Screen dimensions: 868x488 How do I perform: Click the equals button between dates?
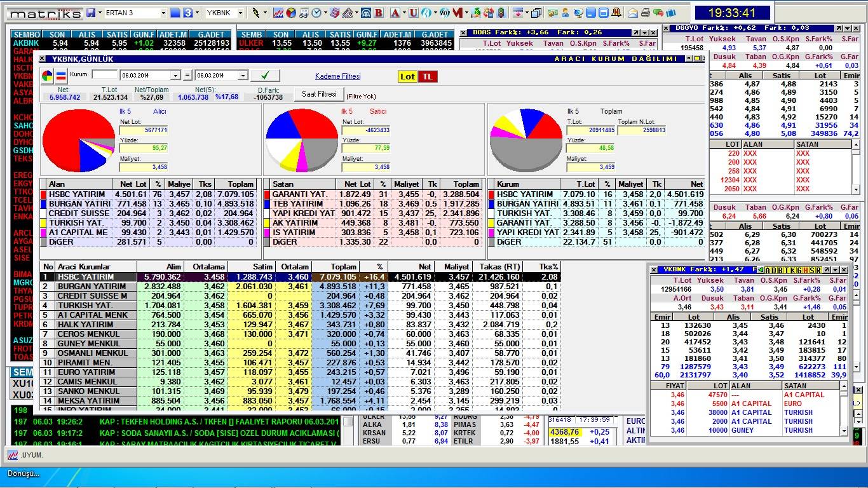[x=187, y=75]
